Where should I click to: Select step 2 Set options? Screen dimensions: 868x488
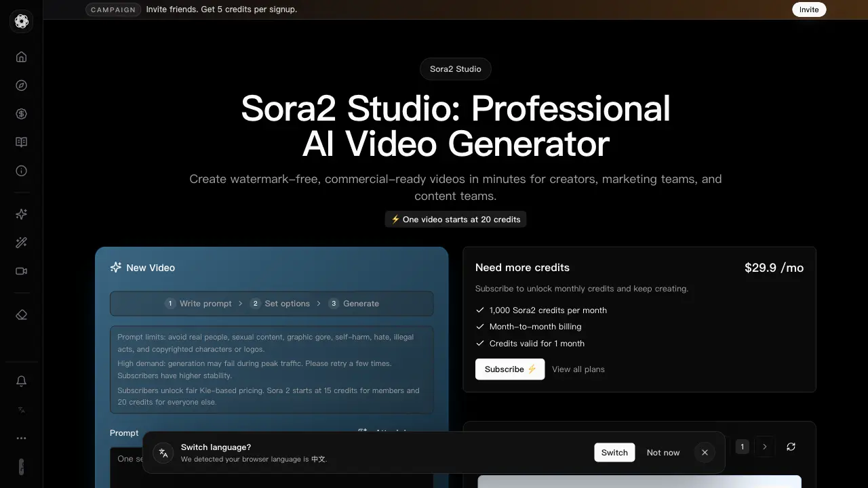click(280, 304)
